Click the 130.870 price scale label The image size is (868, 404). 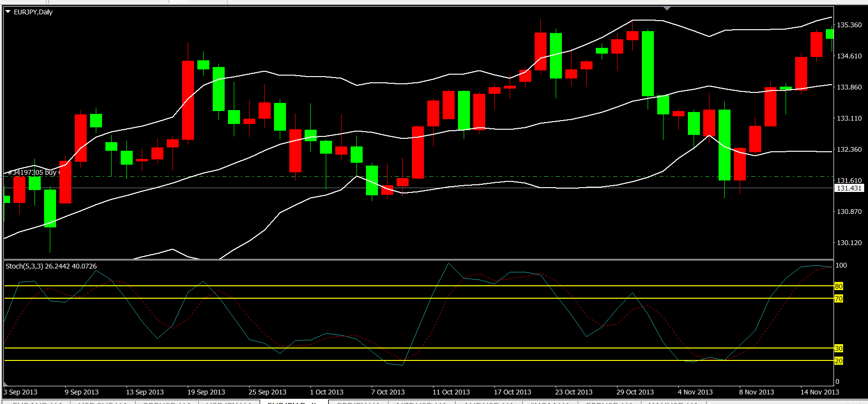(849, 212)
